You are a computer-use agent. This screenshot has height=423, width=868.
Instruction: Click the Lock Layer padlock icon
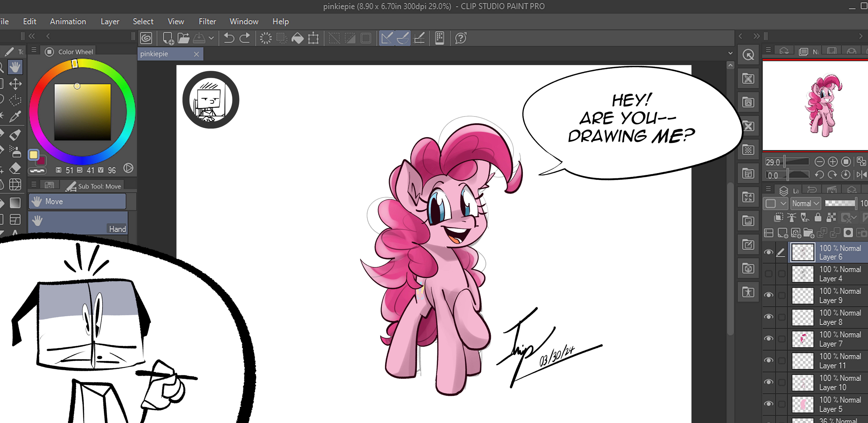[x=818, y=218]
